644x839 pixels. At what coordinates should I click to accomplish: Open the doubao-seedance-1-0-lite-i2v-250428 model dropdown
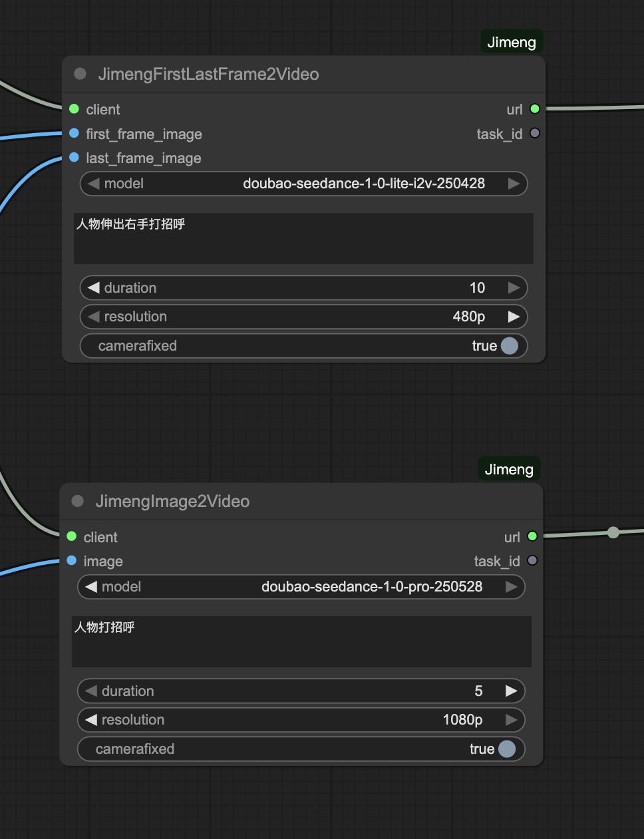point(303,184)
